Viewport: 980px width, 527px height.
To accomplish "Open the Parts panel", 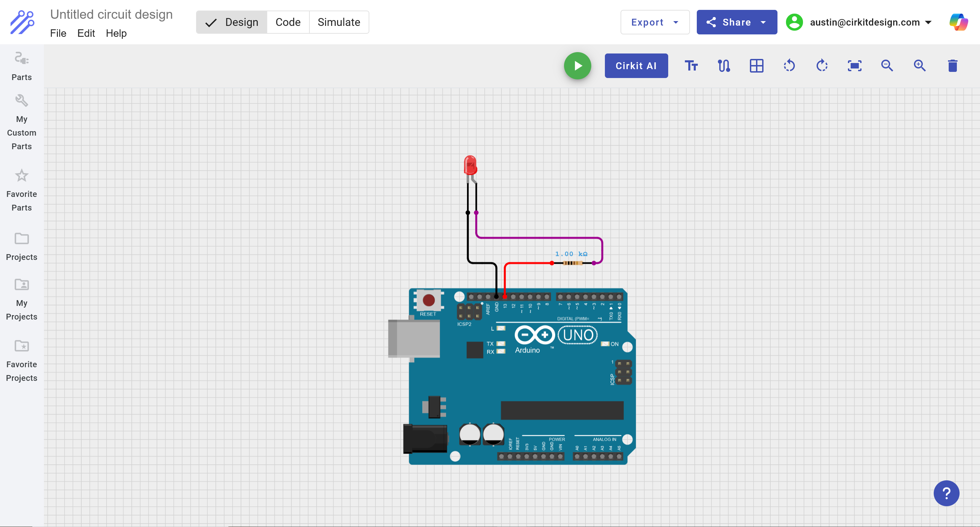I will pos(22,66).
